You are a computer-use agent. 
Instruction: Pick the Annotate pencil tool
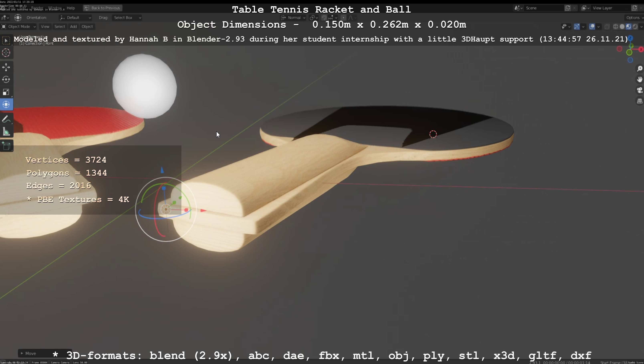(x=6, y=119)
